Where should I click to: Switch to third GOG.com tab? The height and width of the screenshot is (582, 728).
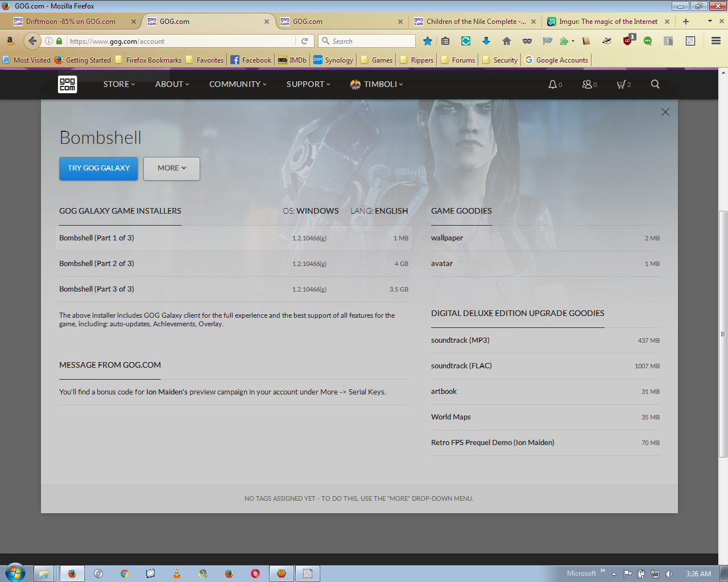click(341, 22)
